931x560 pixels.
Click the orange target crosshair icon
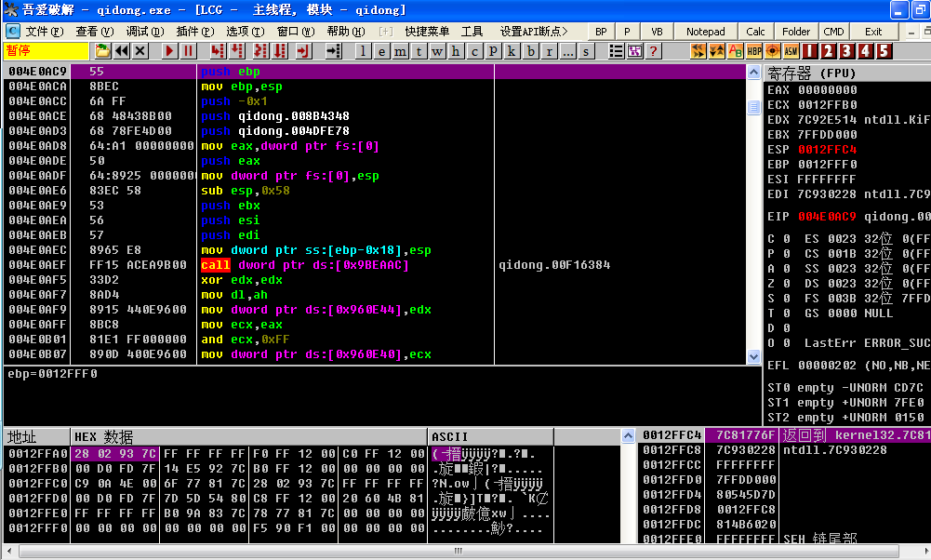773,51
